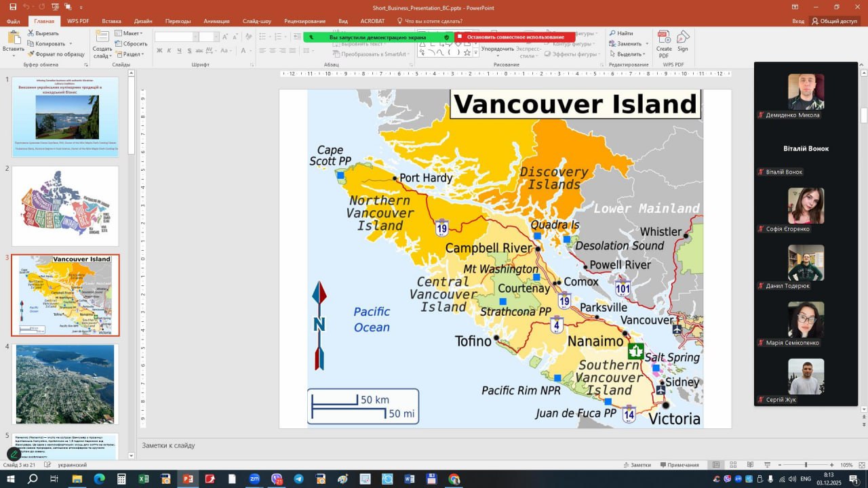Image resolution: width=868 pixels, height=488 pixels.
Task: Toggle the Заметки notes pane
Action: pos(636,465)
